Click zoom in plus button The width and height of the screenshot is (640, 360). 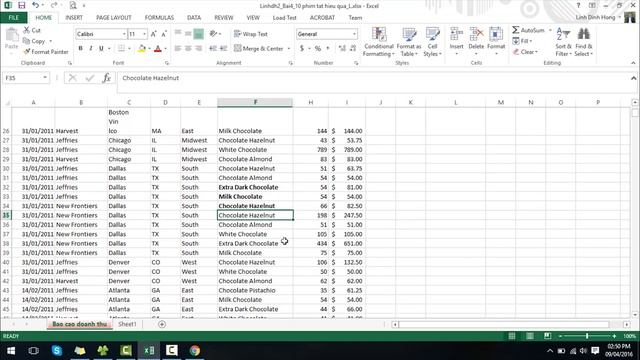(x=614, y=336)
